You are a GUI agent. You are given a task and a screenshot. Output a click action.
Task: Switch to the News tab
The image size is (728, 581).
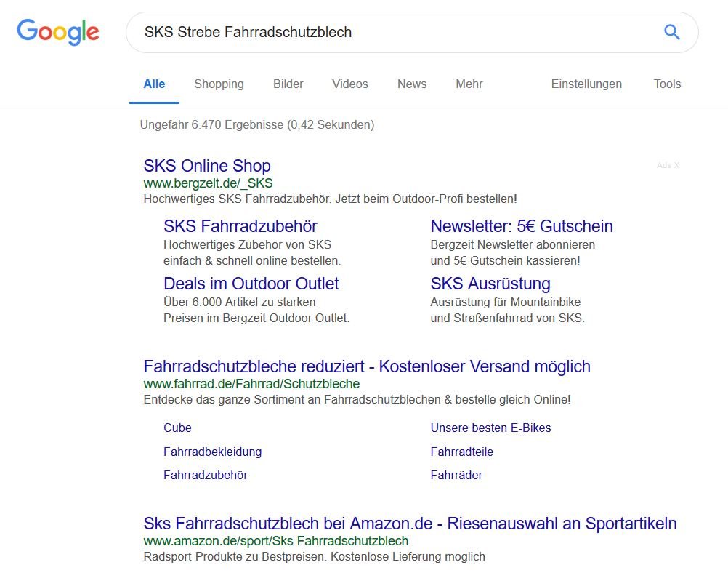pos(412,84)
